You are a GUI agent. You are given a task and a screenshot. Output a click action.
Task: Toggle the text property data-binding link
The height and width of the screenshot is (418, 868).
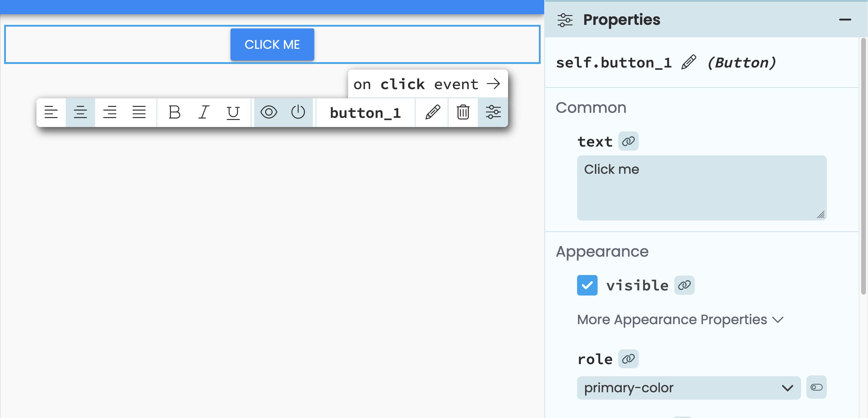tap(628, 140)
